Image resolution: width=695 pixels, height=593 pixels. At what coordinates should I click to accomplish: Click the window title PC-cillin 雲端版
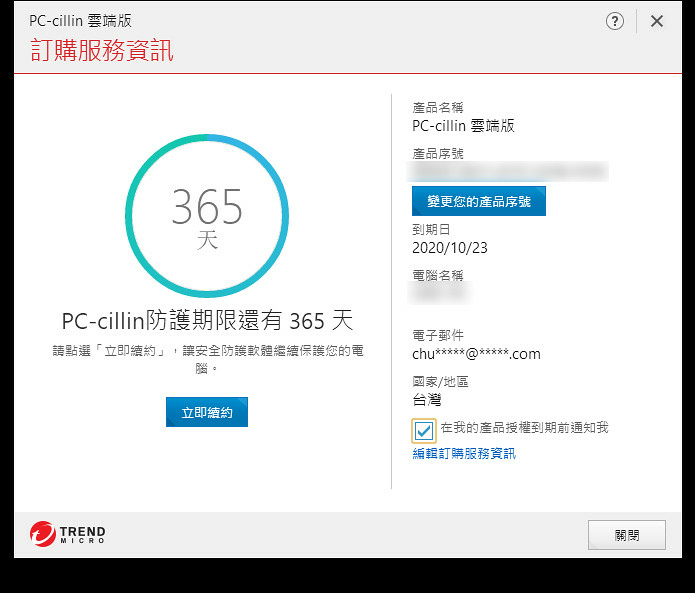coord(80,21)
